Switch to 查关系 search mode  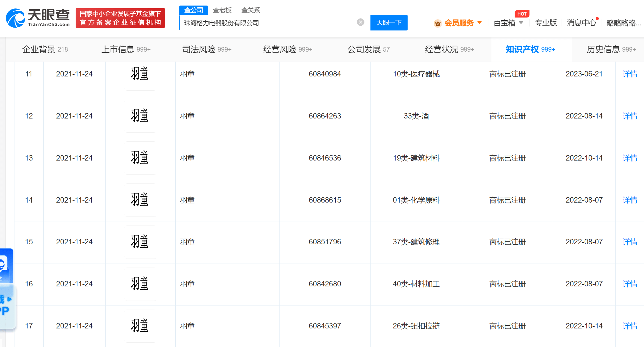click(250, 10)
